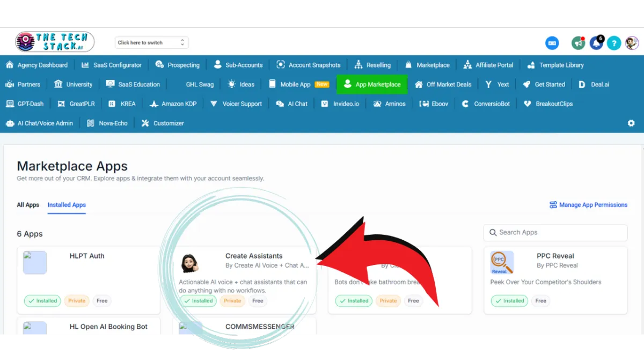Open the PPC Reveal app title

pyautogui.click(x=555, y=256)
